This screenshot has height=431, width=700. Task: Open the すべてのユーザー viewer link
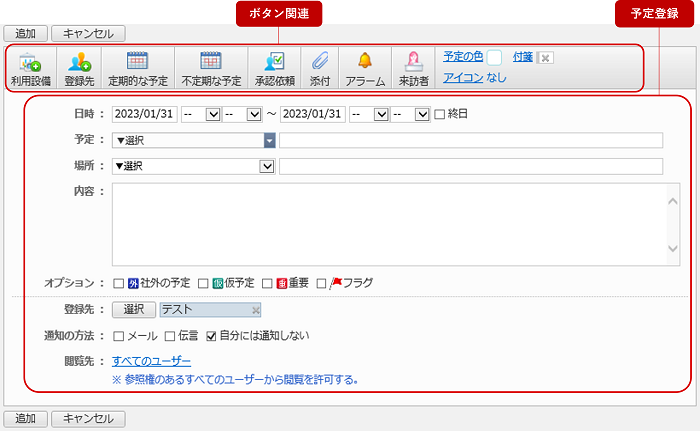[x=151, y=361]
